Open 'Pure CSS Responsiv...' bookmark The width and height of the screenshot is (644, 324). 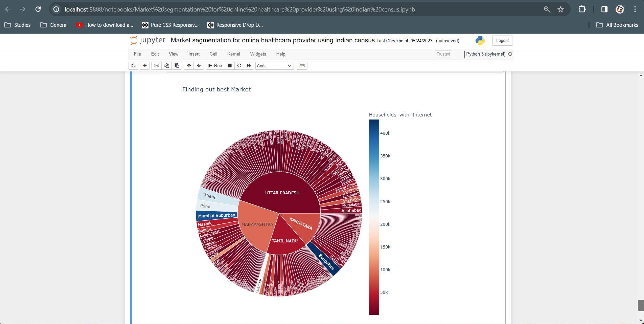tap(170, 25)
